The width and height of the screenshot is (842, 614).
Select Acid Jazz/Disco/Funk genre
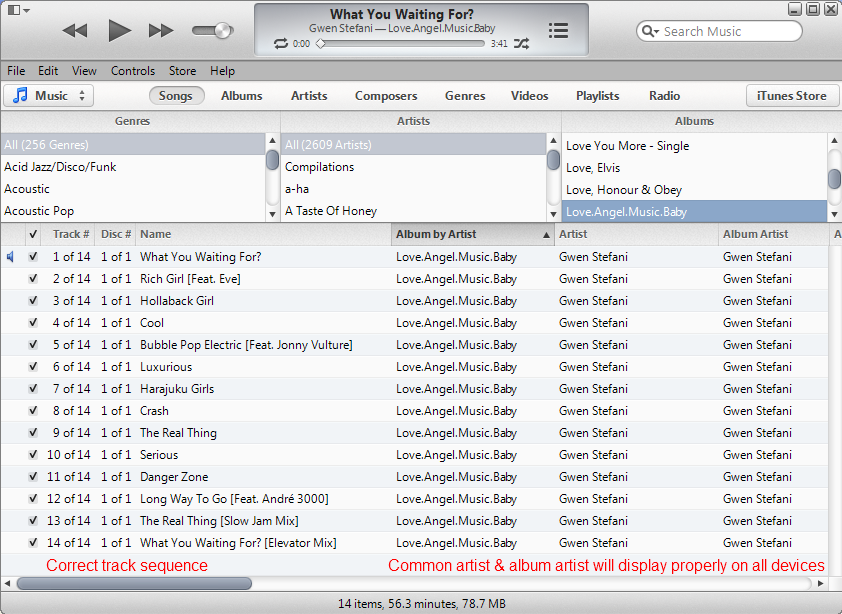click(133, 167)
